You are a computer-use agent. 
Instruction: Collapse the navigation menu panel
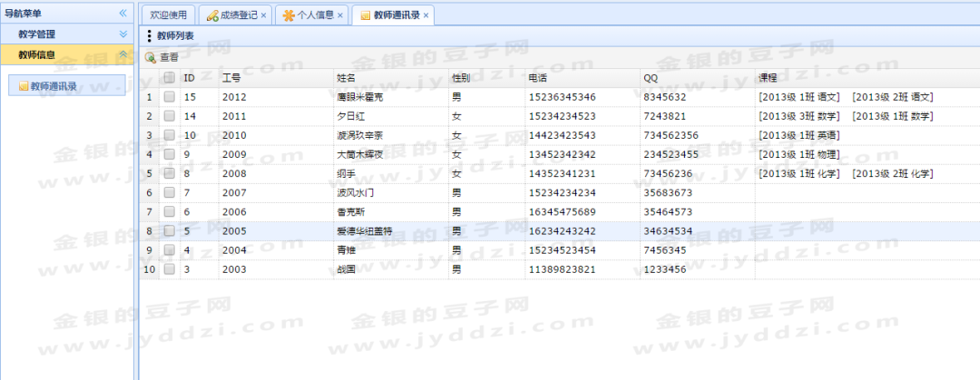pyautogui.click(x=122, y=13)
